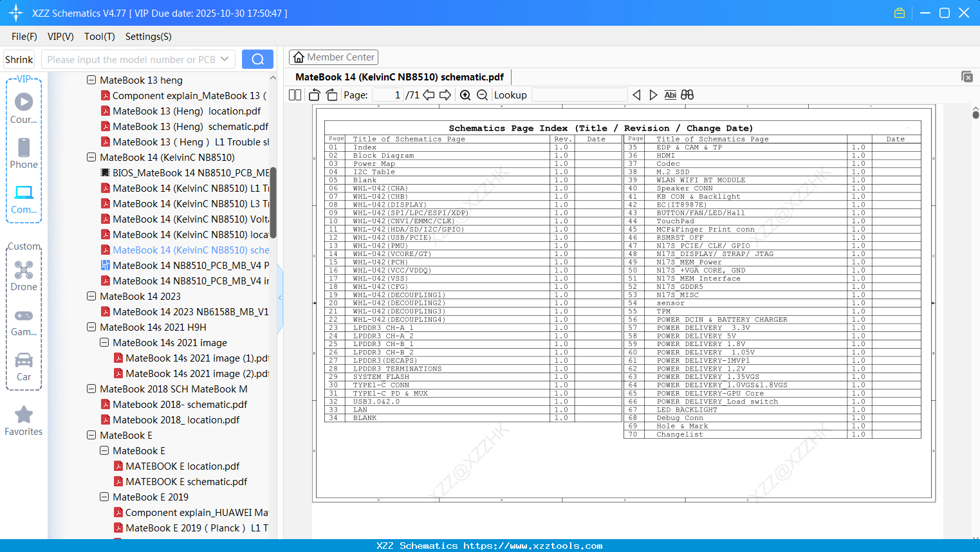Rotate the page clockwise

tap(331, 95)
